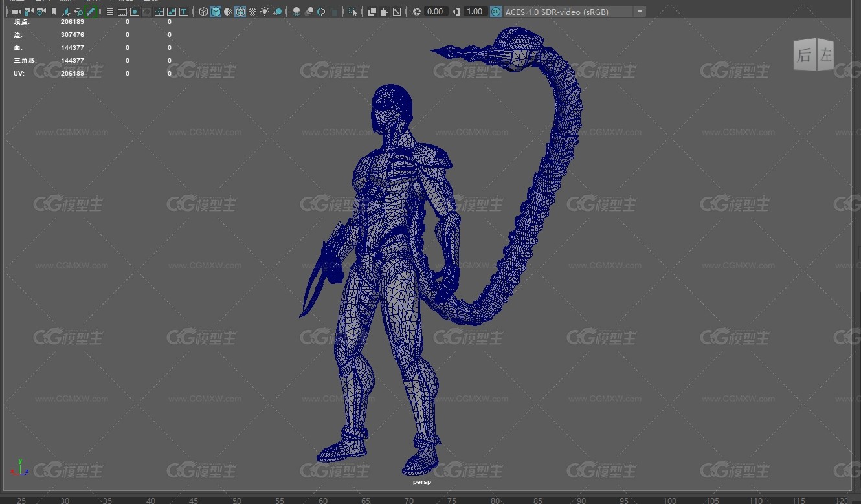Toggle the X-Ray display icon
Image resolution: width=861 pixels, height=504 pixels.
click(x=372, y=12)
